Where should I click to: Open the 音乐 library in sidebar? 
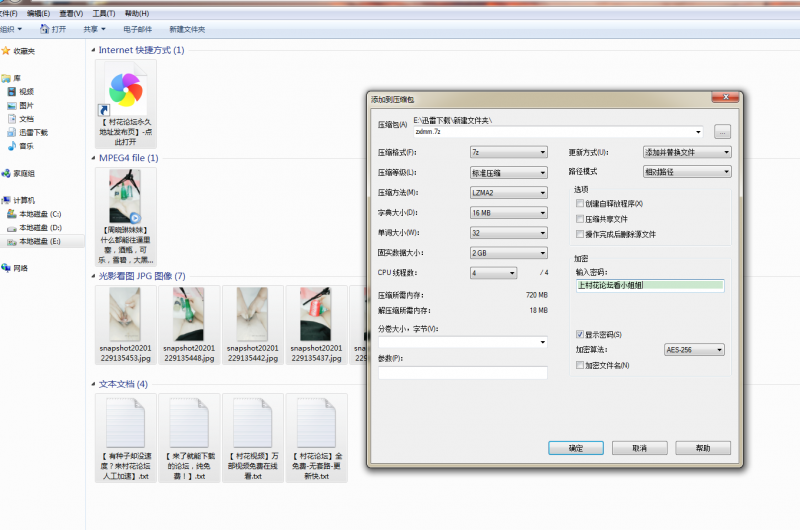click(x=26, y=146)
